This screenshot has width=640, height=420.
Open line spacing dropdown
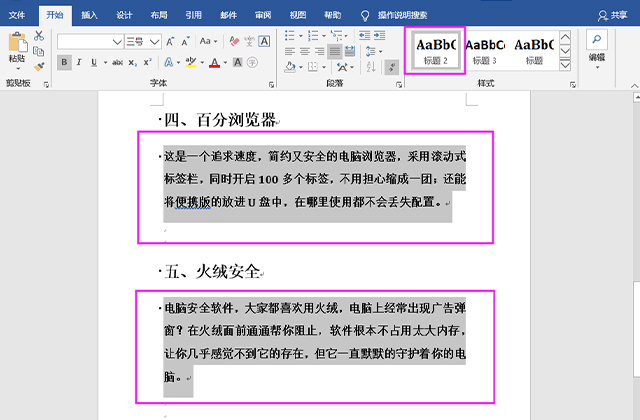[x=381, y=52]
